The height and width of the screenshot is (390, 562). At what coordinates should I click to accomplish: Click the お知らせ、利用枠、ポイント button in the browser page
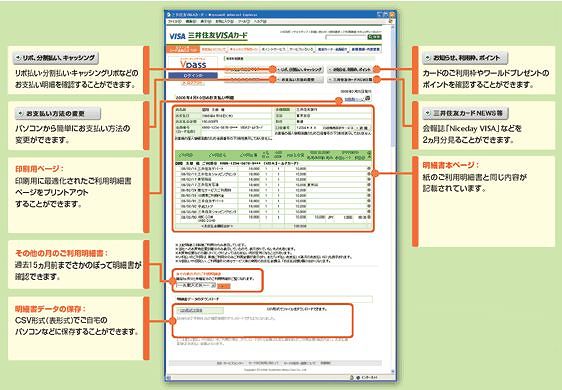point(350,70)
